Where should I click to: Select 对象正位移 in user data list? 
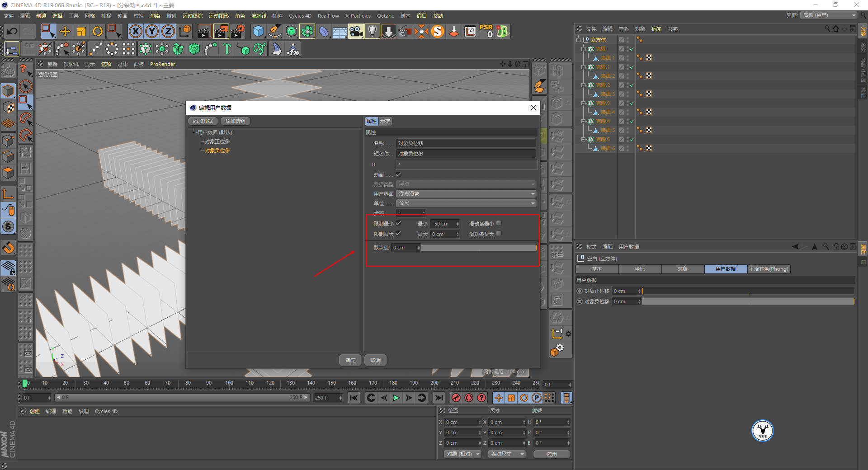point(217,141)
